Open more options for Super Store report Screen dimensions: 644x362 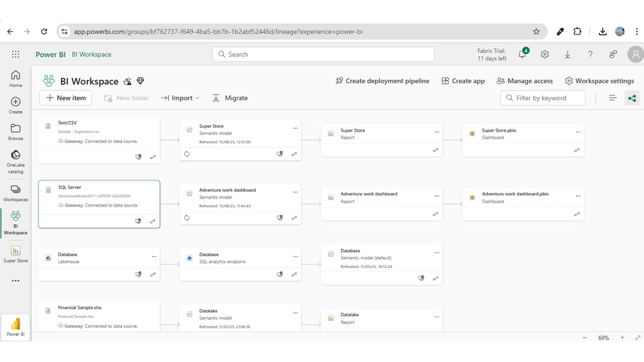[x=437, y=132]
